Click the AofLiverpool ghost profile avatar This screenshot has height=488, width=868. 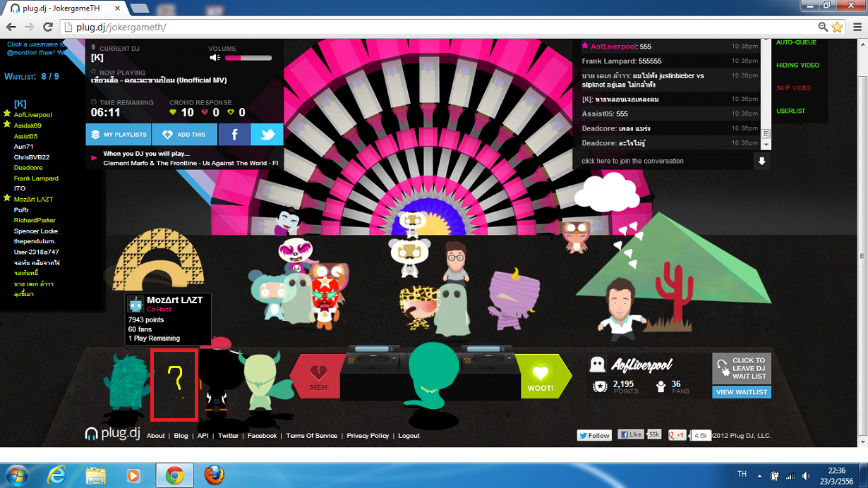click(597, 363)
